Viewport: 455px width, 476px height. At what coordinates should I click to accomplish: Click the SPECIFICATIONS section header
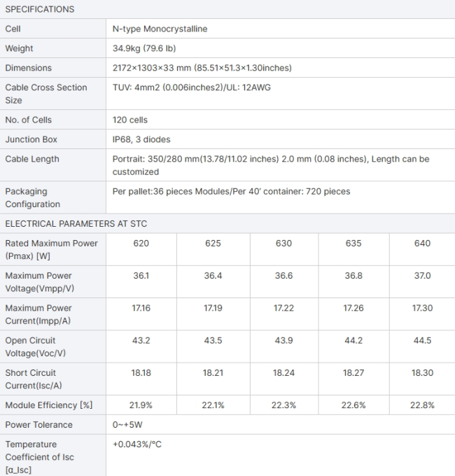point(40,9)
